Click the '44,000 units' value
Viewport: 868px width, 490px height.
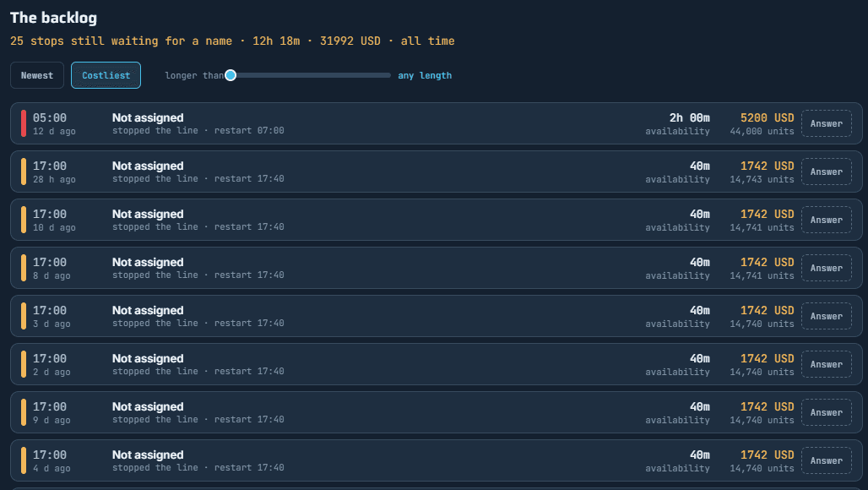pos(762,131)
